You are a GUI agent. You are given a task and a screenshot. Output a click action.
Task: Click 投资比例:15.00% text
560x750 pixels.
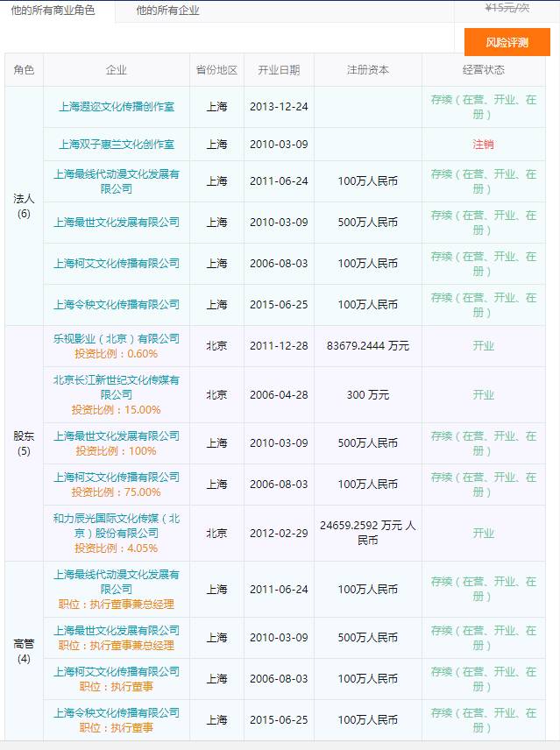tap(117, 410)
